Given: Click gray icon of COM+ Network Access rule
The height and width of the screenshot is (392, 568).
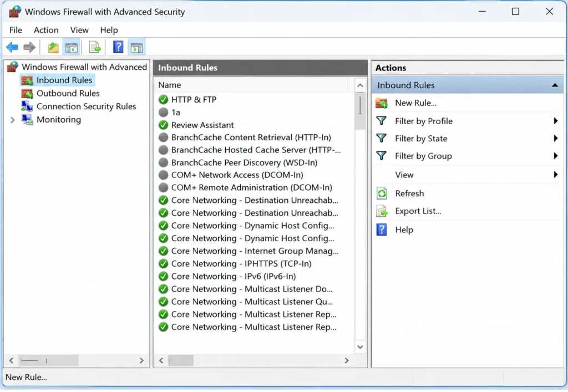Looking at the screenshot, I should (x=164, y=175).
